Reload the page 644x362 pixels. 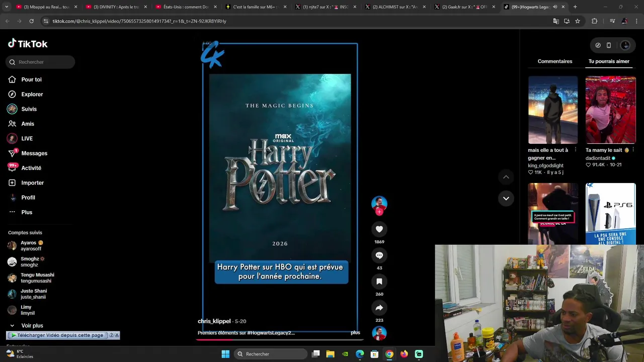click(31, 21)
